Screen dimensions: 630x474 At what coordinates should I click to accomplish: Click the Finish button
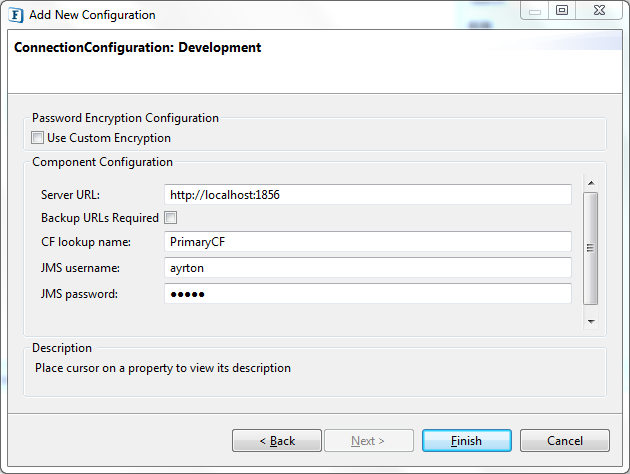point(466,441)
